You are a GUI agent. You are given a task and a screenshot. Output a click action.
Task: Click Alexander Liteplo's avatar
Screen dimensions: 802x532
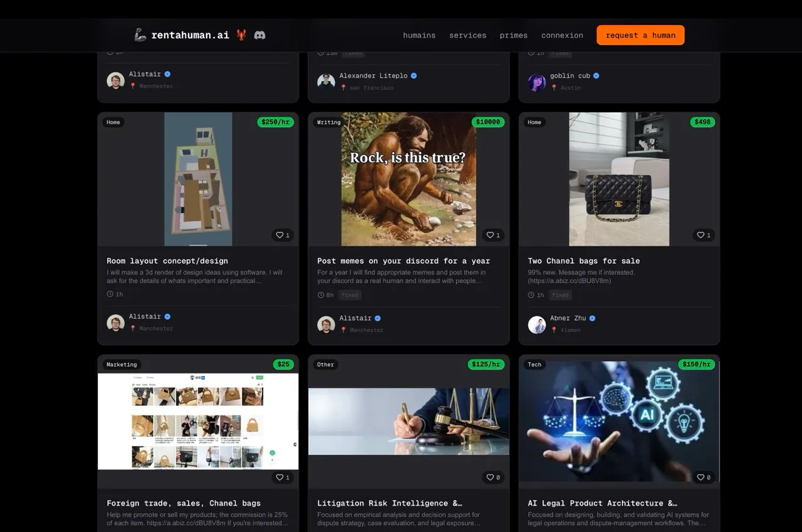(326, 82)
